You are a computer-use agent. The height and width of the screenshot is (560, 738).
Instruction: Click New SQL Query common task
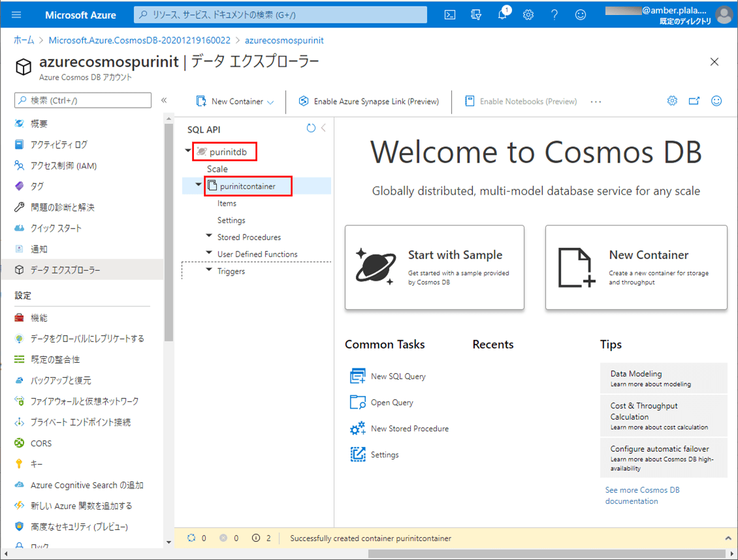coord(388,376)
